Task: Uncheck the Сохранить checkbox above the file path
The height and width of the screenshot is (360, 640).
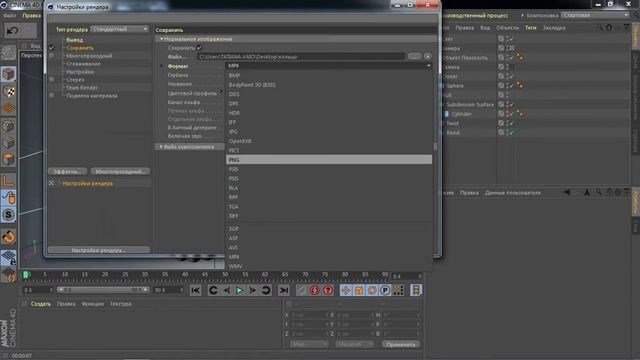Action: [x=199, y=48]
